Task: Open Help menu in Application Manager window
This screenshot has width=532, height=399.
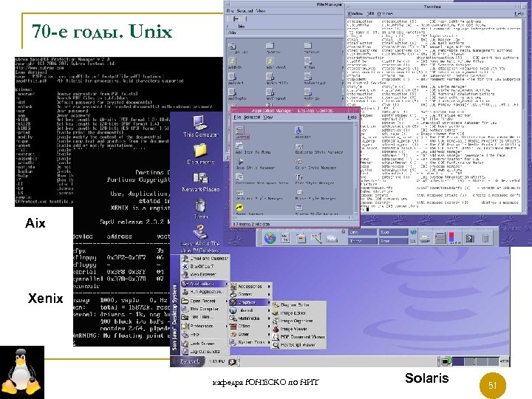Action: tap(352, 117)
